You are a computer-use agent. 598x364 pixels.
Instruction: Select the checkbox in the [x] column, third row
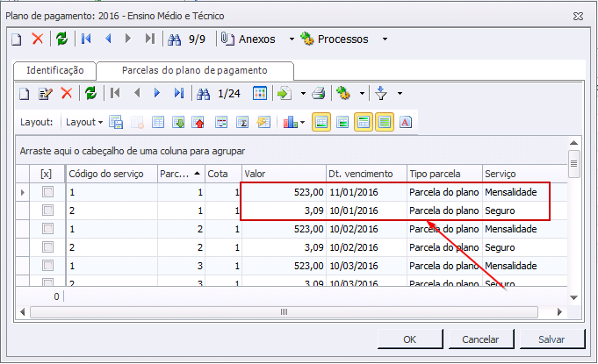pyautogui.click(x=48, y=229)
